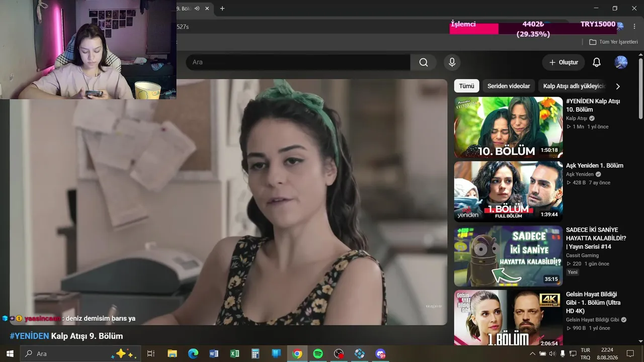Open the YouTube account avatar menu
The height and width of the screenshot is (362, 644).
621,62
